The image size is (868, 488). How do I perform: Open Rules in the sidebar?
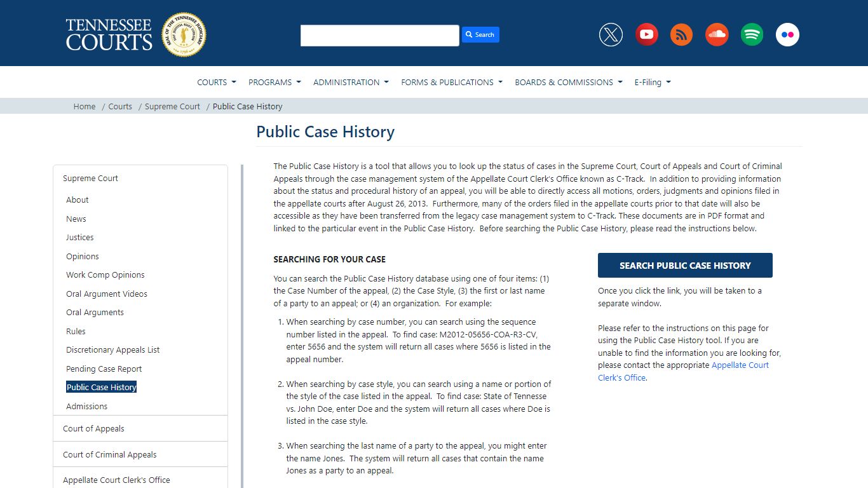point(76,331)
